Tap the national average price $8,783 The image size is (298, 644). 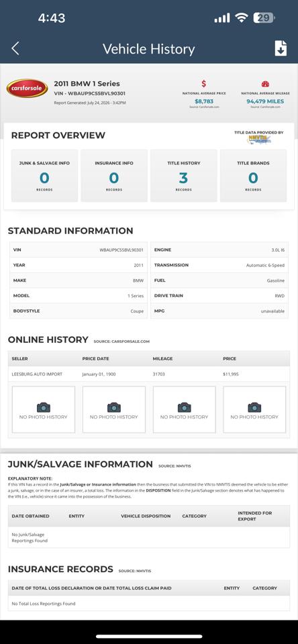pyautogui.click(x=204, y=101)
